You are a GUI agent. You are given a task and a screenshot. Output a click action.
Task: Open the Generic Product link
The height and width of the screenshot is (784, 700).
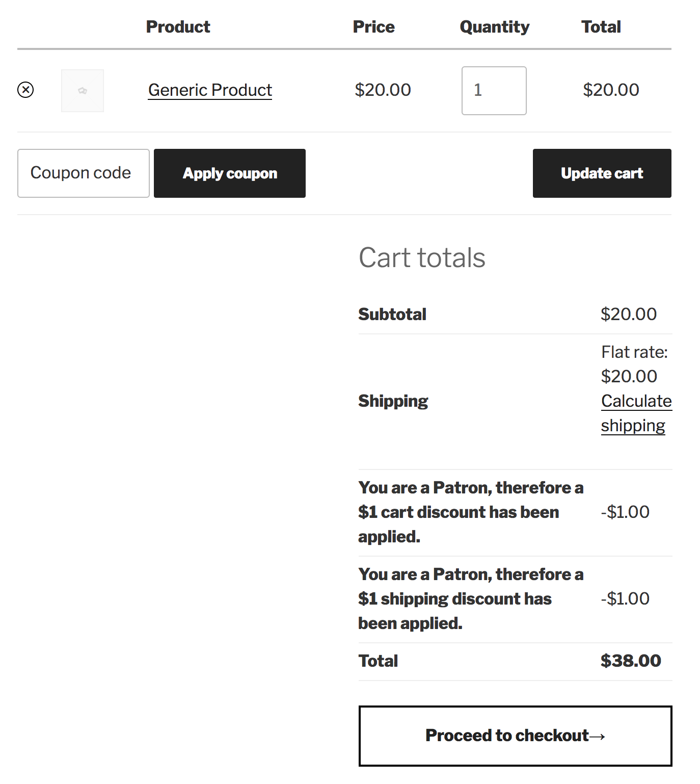click(210, 90)
